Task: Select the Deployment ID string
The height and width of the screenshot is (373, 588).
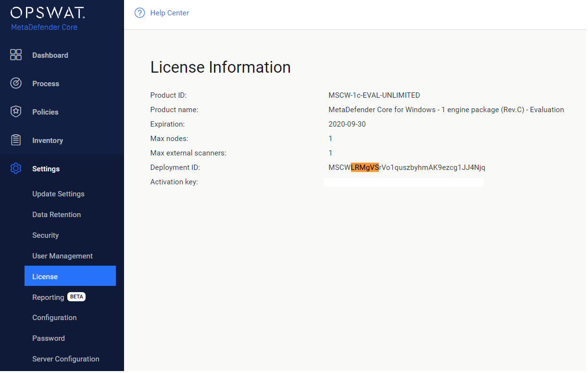Action: (407, 167)
